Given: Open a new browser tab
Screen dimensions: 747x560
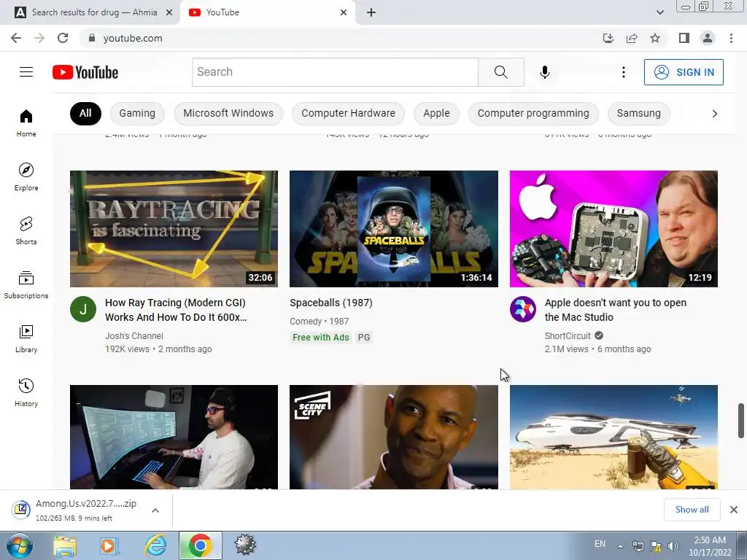Looking at the screenshot, I should (371, 12).
